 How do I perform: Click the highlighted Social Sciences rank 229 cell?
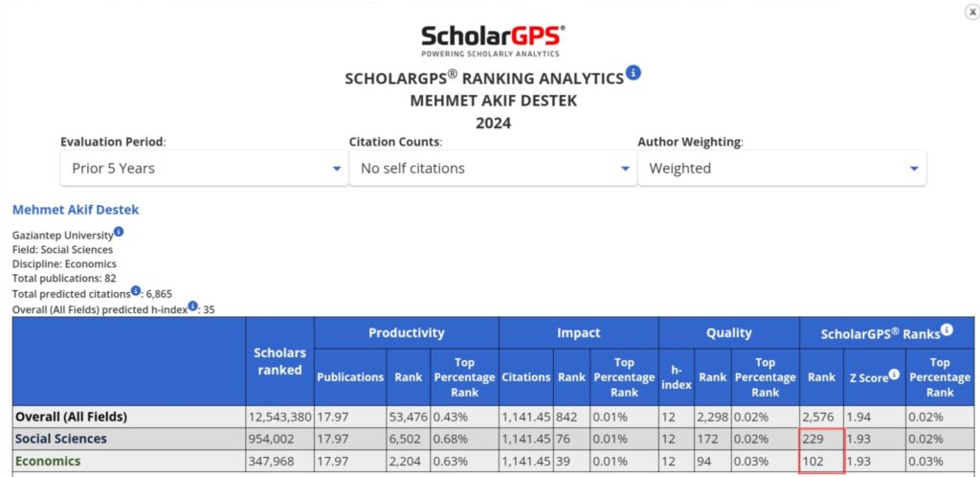[821, 439]
